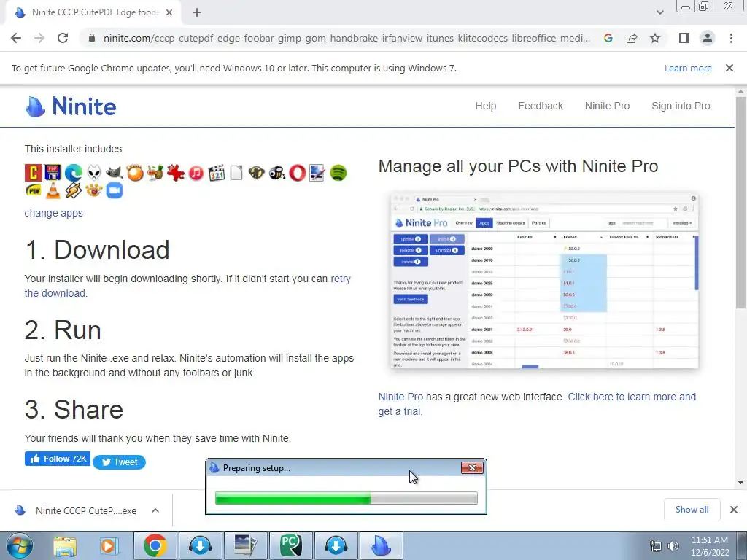Click the Facebook Follow 72K button
This screenshot has height=560, width=747.
click(x=58, y=459)
